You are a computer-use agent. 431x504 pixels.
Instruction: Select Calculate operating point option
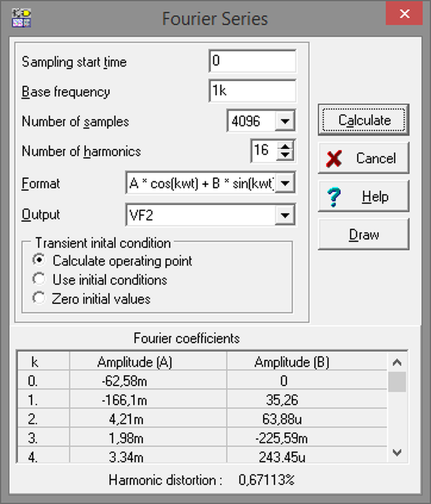pyautogui.click(x=38, y=260)
